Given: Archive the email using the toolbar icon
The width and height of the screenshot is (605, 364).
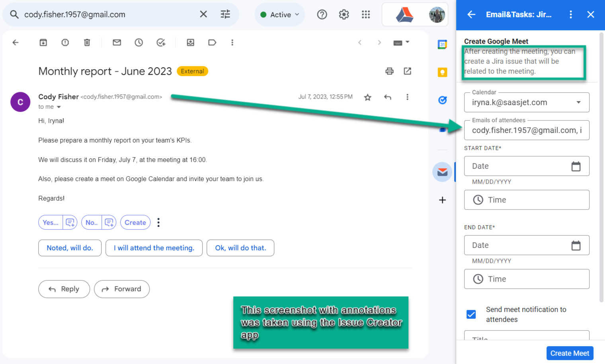Looking at the screenshot, I should [43, 43].
